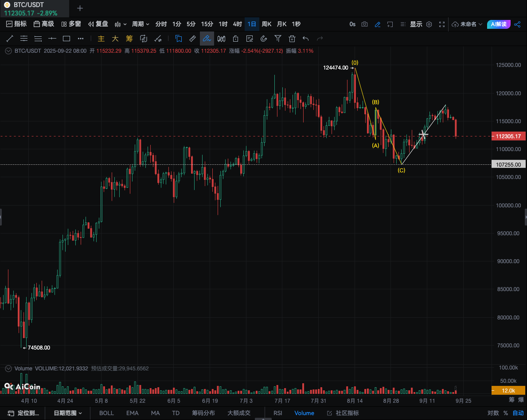Toggle the 筹 chip distribution indicator
The width and height of the screenshot is (527, 420).
pos(129,39)
